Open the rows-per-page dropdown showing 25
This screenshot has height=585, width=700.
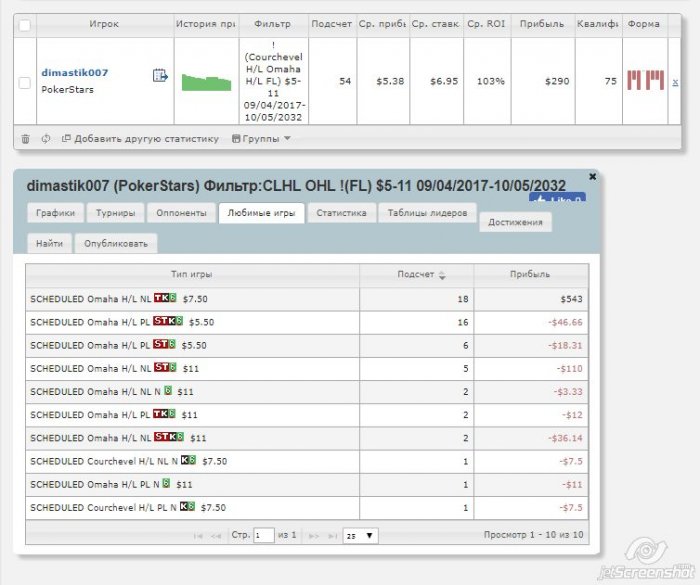pyautogui.click(x=360, y=535)
